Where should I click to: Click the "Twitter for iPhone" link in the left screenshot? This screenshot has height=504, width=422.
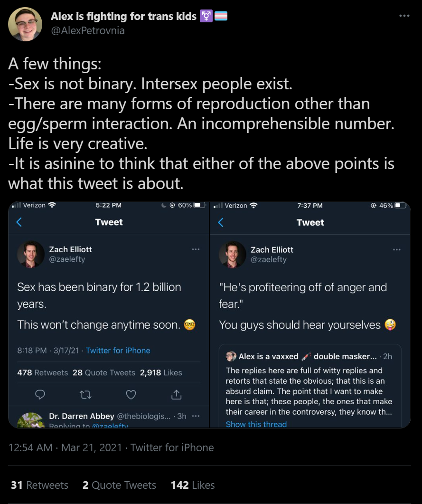pyautogui.click(x=118, y=351)
